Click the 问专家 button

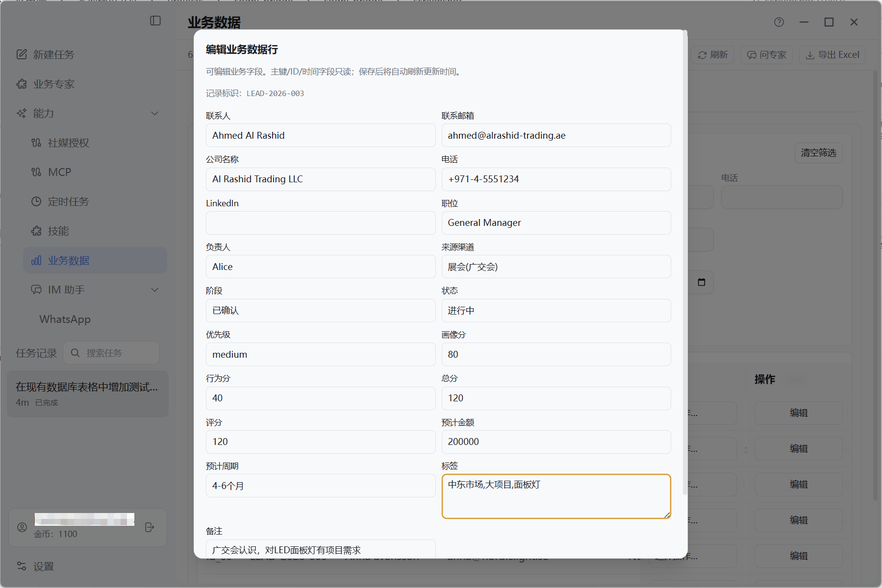tap(766, 55)
